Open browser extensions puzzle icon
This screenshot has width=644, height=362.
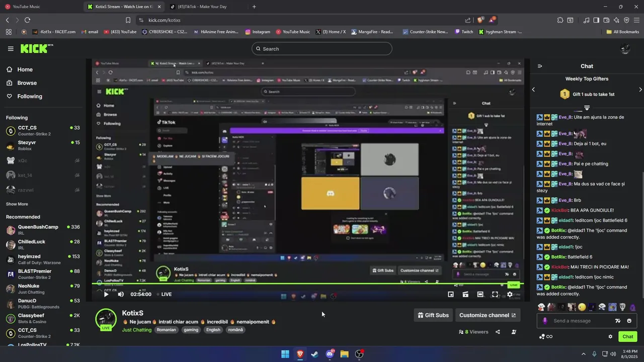click(x=560, y=20)
